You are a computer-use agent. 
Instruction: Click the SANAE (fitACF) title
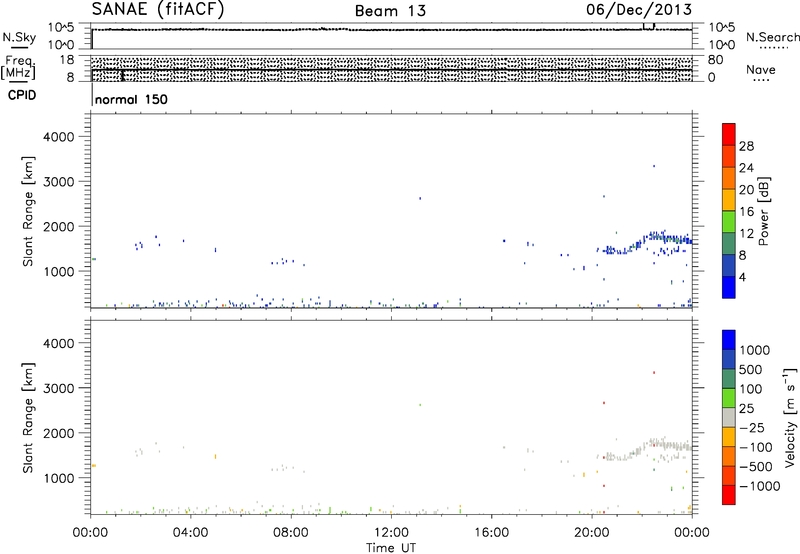click(158, 9)
